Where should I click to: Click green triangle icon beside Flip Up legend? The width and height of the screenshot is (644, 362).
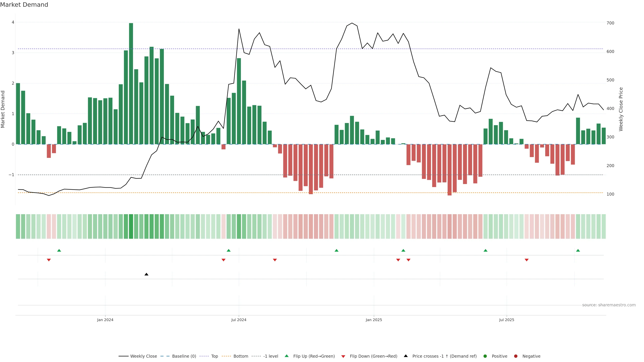pyautogui.click(x=287, y=356)
